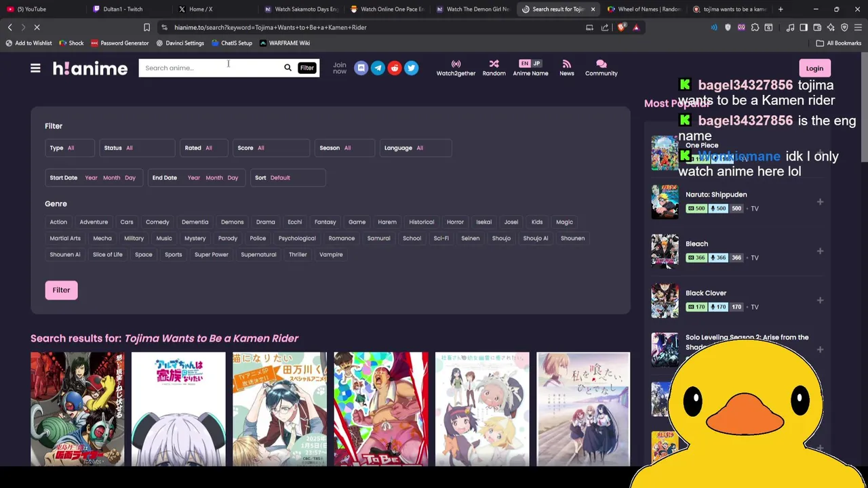Open the Language filter dropdown

tap(416, 148)
